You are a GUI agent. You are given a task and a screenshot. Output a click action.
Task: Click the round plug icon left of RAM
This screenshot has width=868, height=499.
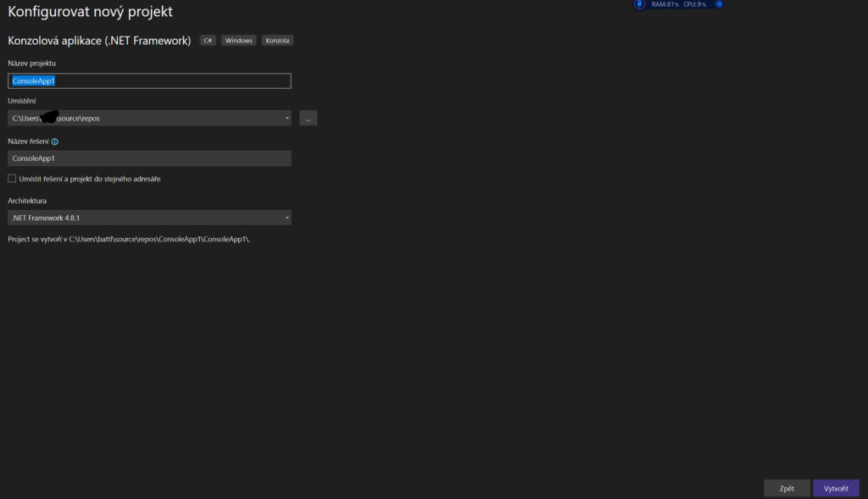[639, 4]
